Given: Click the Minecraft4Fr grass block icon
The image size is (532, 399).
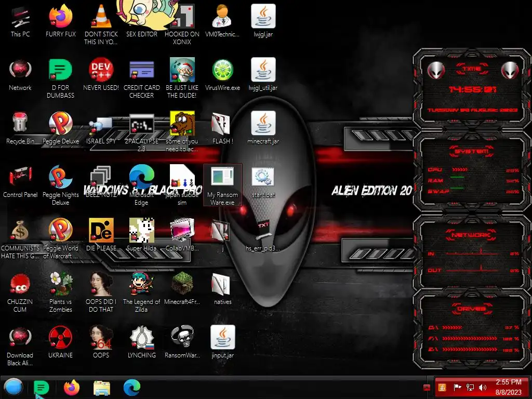Looking at the screenshot, I should (x=182, y=288).
